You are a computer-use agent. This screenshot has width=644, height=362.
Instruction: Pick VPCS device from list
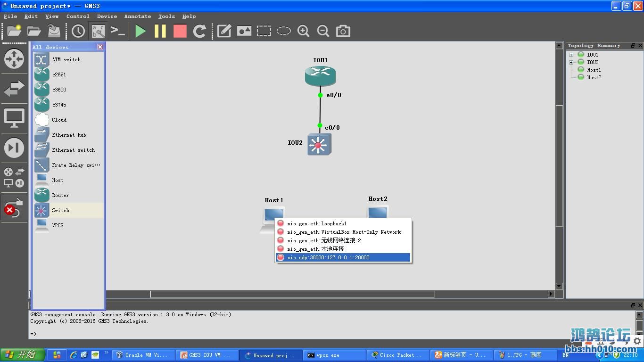pyautogui.click(x=67, y=225)
